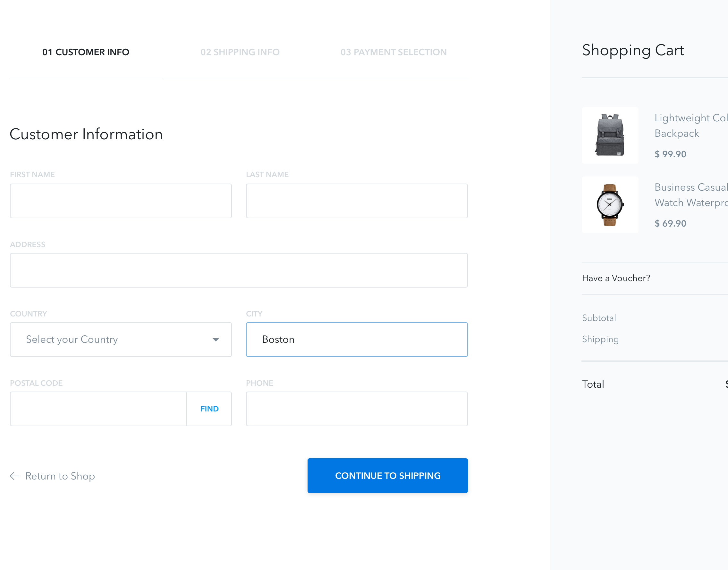Click the Address text field

(238, 270)
